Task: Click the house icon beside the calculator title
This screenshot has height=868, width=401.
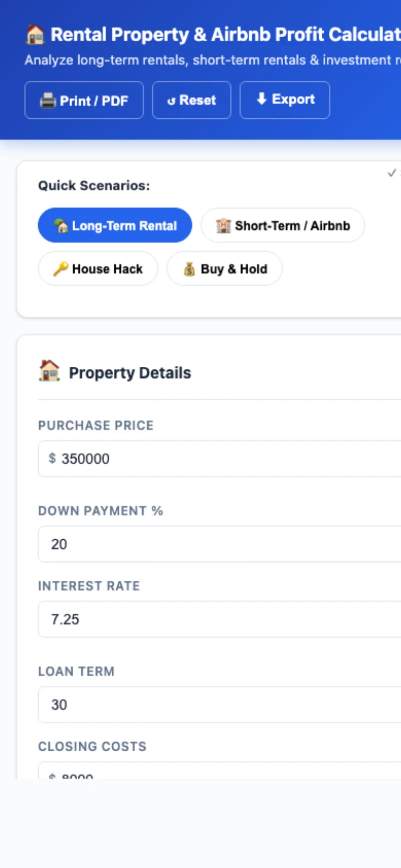Action: point(35,35)
